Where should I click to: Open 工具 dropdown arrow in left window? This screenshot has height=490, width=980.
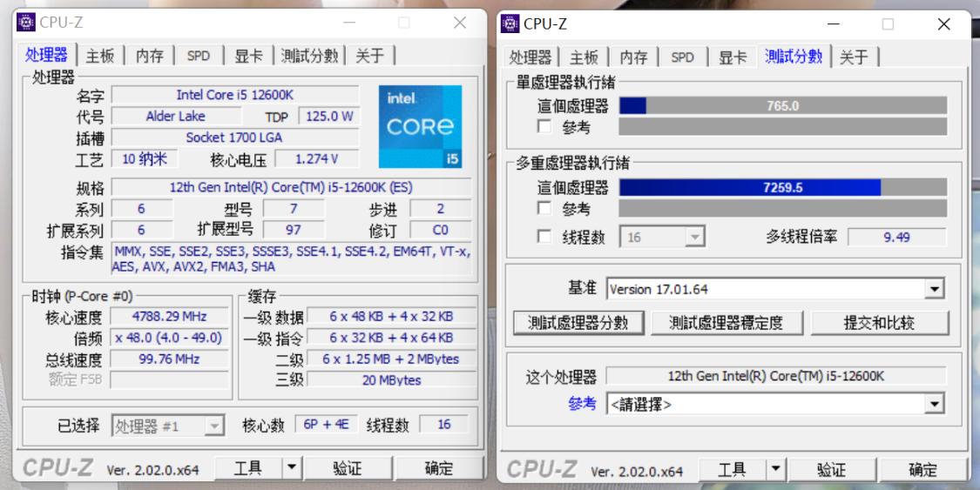point(291,467)
